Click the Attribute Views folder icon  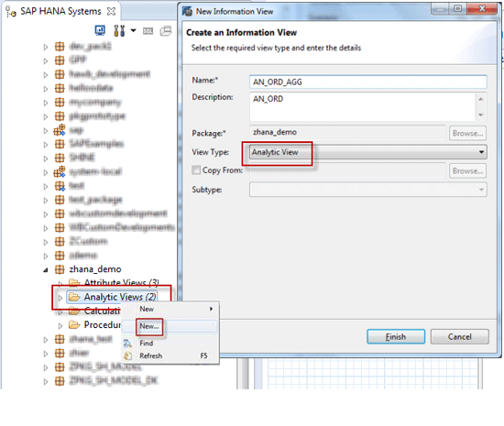pos(74,283)
